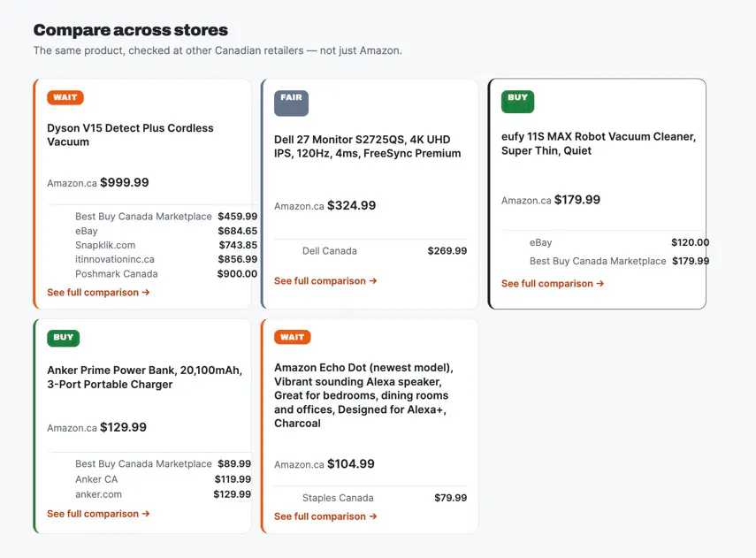This screenshot has width=756, height=558.
Task: Click the WAIT badge on the Dyson card
Action: (x=65, y=97)
